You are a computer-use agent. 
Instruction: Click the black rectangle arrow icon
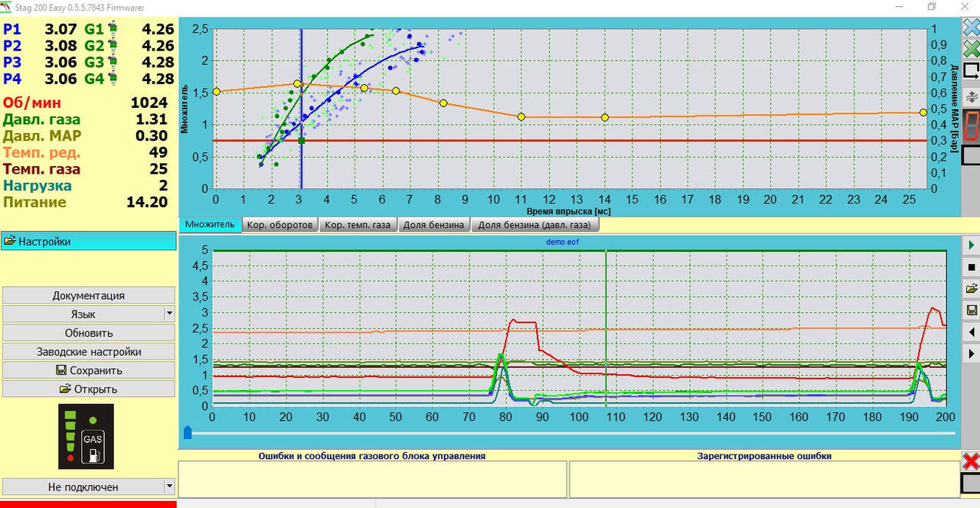(x=971, y=71)
